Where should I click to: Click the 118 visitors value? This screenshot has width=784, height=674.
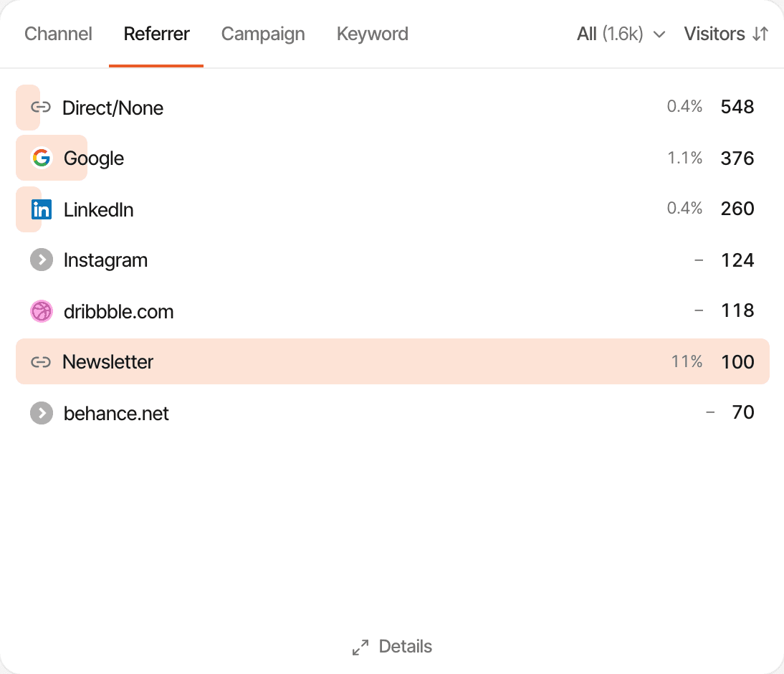737,310
